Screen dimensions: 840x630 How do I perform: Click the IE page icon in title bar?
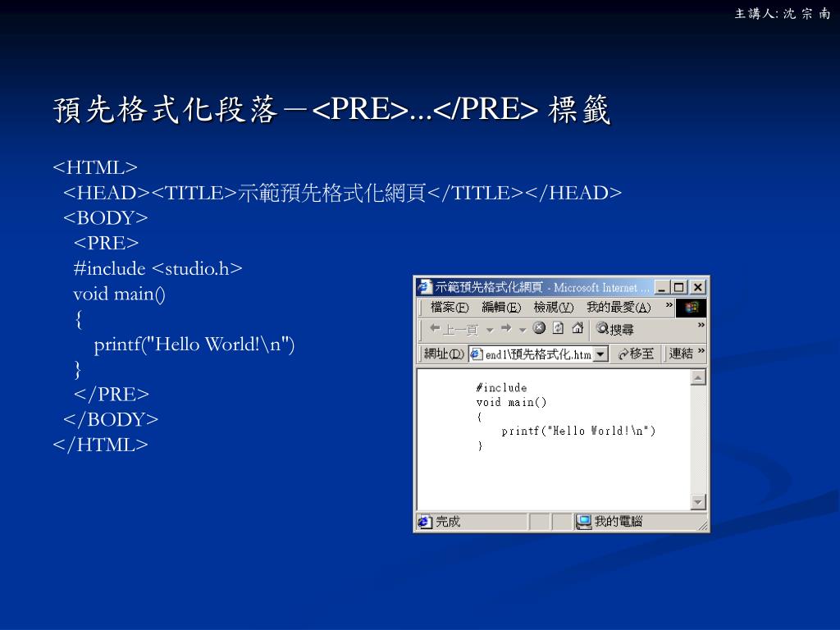(425, 287)
